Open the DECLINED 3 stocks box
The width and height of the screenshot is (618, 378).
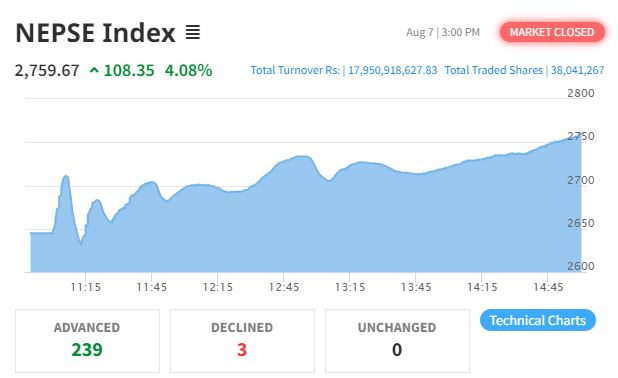(242, 341)
